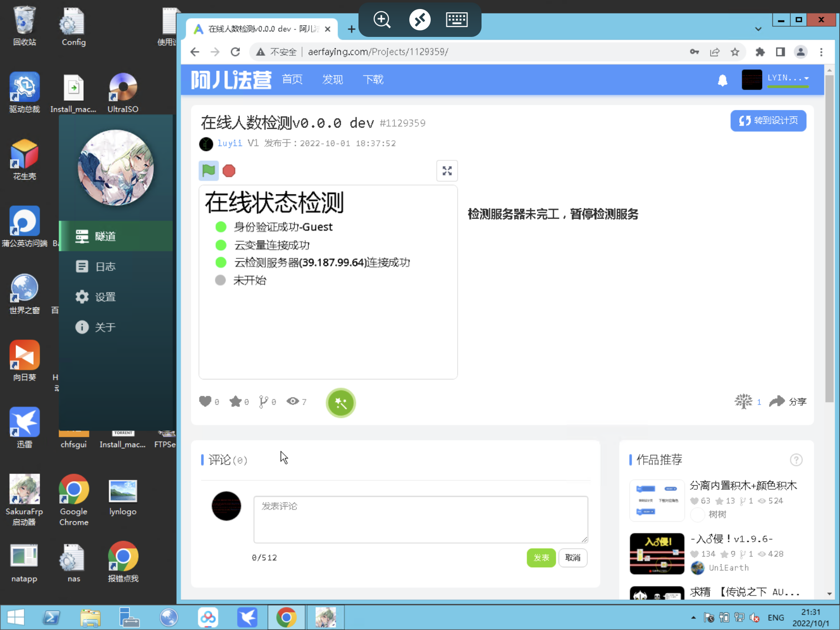Click the fork remix icon under project
840x630 pixels.
[x=263, y=401]
